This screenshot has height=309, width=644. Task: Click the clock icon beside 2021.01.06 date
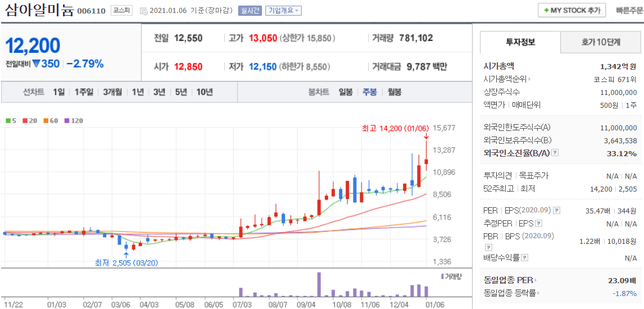pos(144,11)
